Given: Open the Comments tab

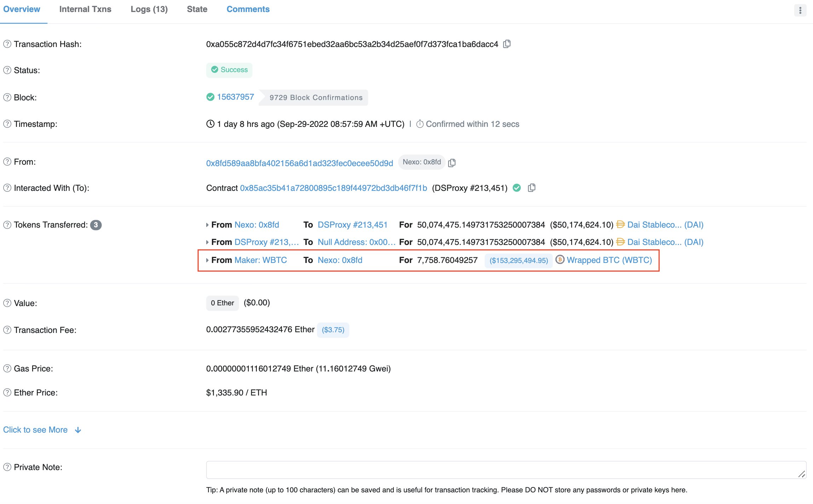Looking at the screenshot, I should point(248,9).
